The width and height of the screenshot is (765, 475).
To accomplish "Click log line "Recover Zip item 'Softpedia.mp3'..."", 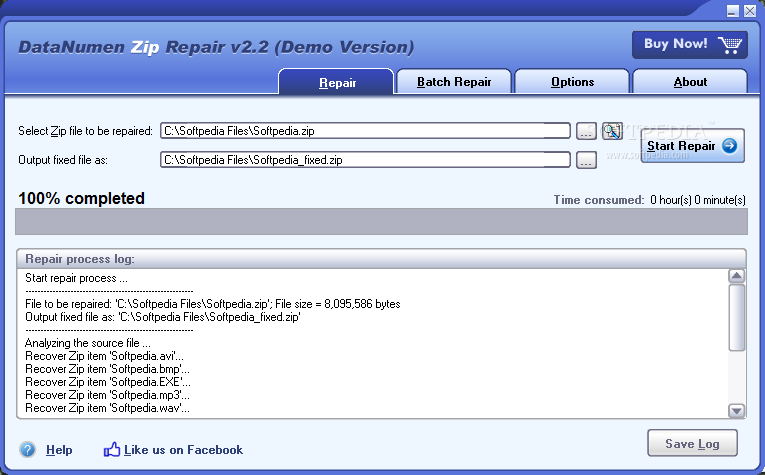I will pyautogui.click(x=107, y=395).
